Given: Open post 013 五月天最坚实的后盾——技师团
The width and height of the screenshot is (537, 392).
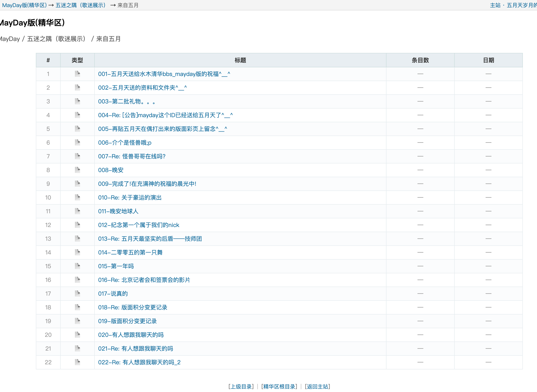Looking at the screenshot, I should tap(150, 239).
